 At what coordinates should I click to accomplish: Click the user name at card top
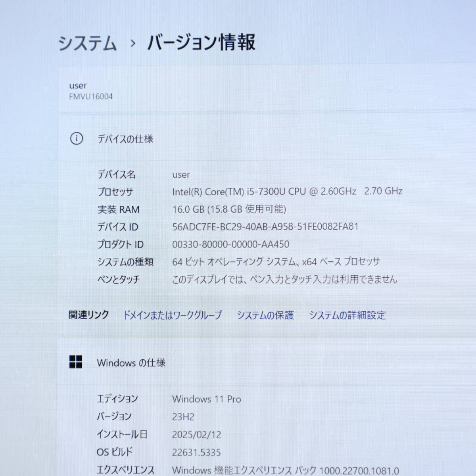[x=78, y=85]
